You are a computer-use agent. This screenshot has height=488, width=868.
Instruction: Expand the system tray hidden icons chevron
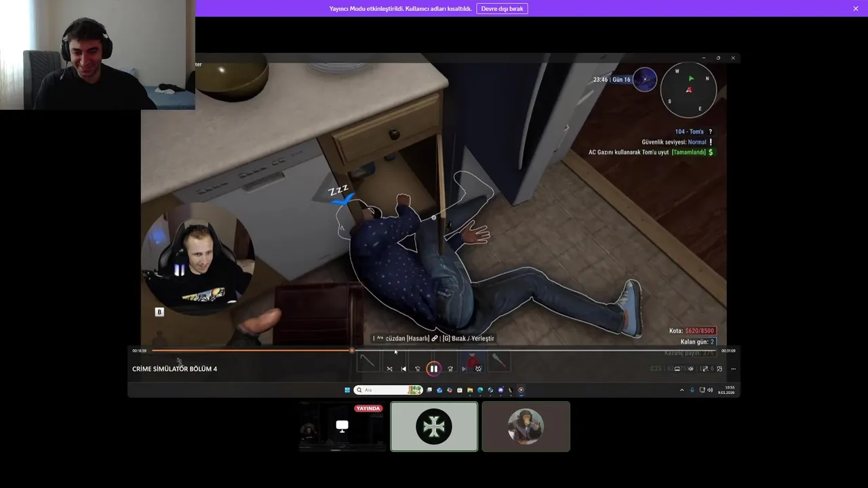pyautogui.click(x=682, y=390)
